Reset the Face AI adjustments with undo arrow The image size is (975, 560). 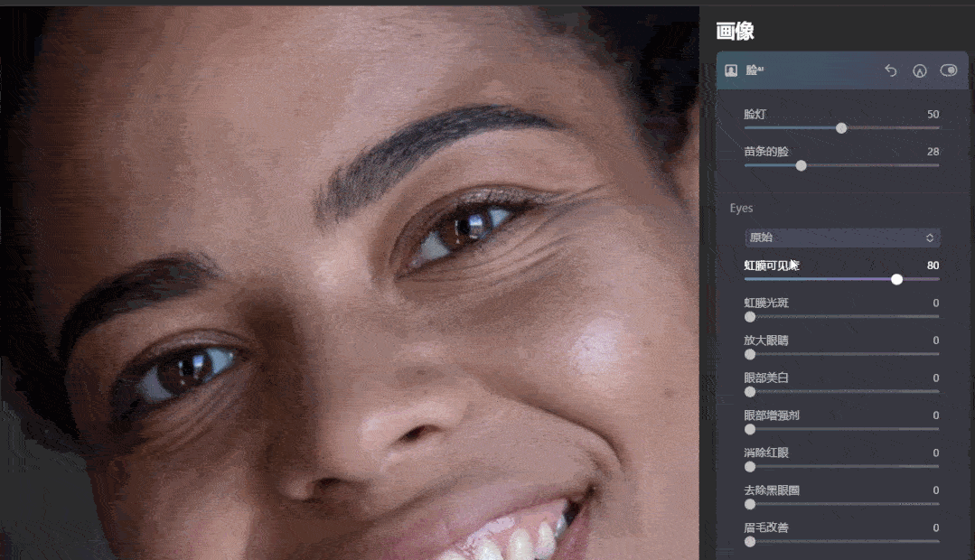click(x=890, y=70)
